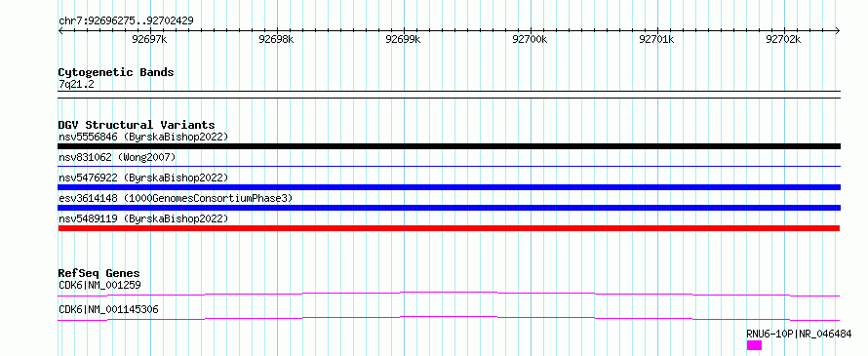Click the black nsv5556846 variant bar

449,146
